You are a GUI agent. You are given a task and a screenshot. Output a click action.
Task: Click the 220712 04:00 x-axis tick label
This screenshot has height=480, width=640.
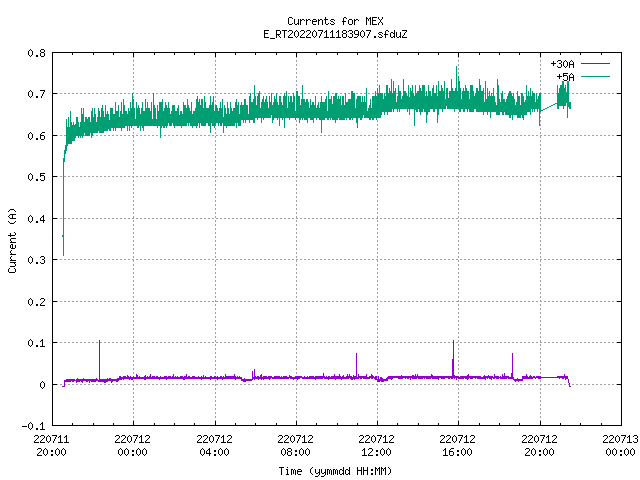click(x=214, y=446)
